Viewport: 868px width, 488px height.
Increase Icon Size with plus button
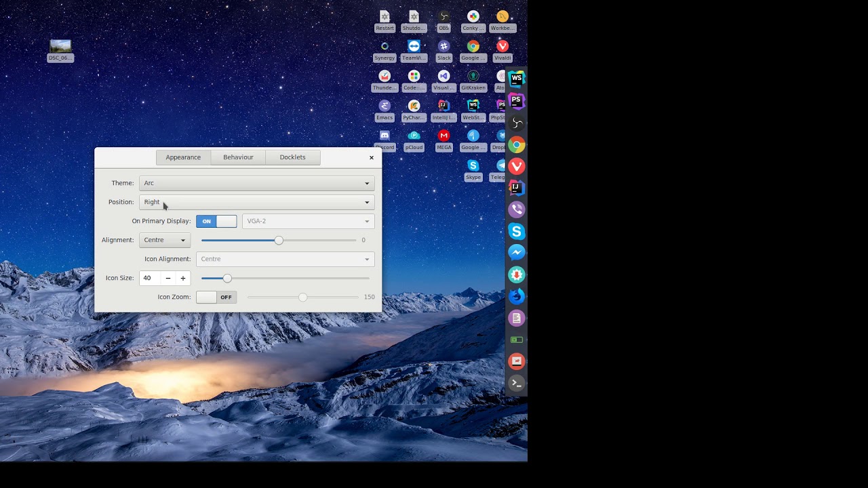(x=183, y=278)
